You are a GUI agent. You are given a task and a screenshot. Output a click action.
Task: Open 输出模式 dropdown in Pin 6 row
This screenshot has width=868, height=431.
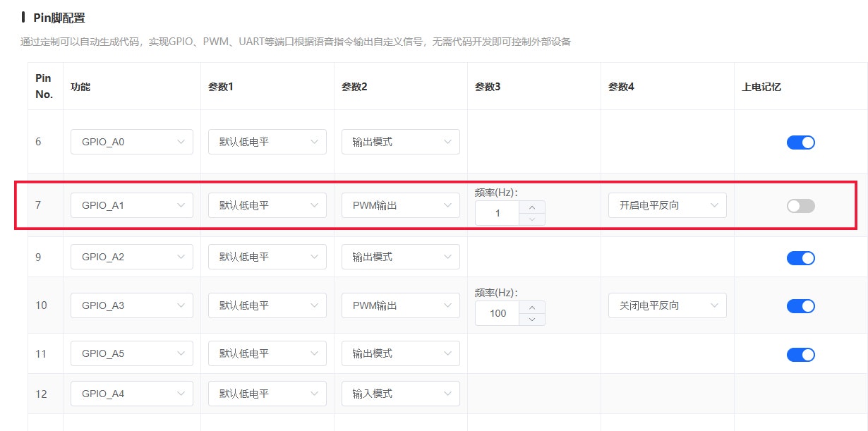click(401, 142)
